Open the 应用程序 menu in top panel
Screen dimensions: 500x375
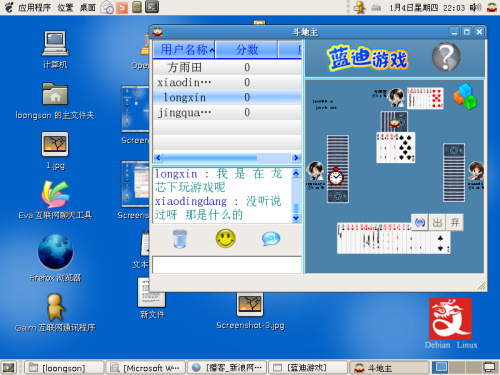click(34, 7)
